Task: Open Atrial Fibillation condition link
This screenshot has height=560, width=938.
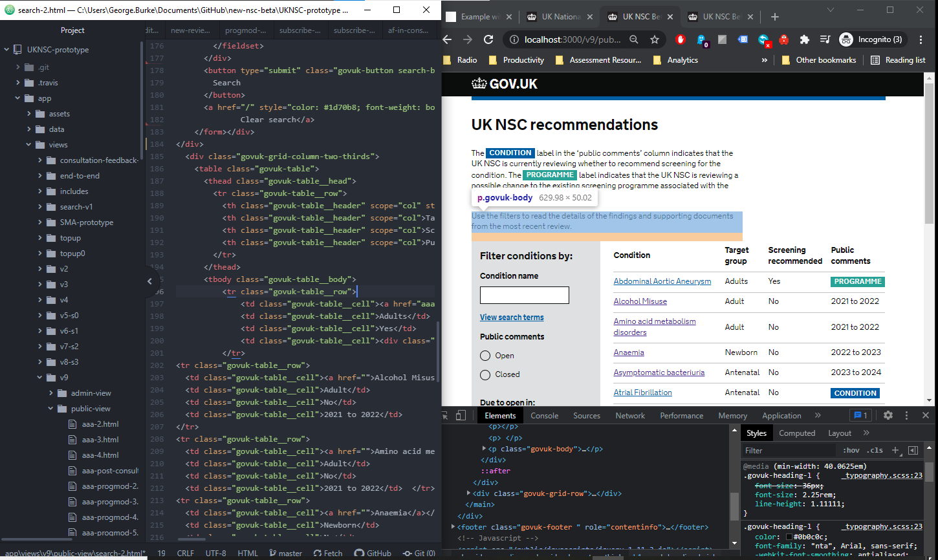Action: click(643, 393)
